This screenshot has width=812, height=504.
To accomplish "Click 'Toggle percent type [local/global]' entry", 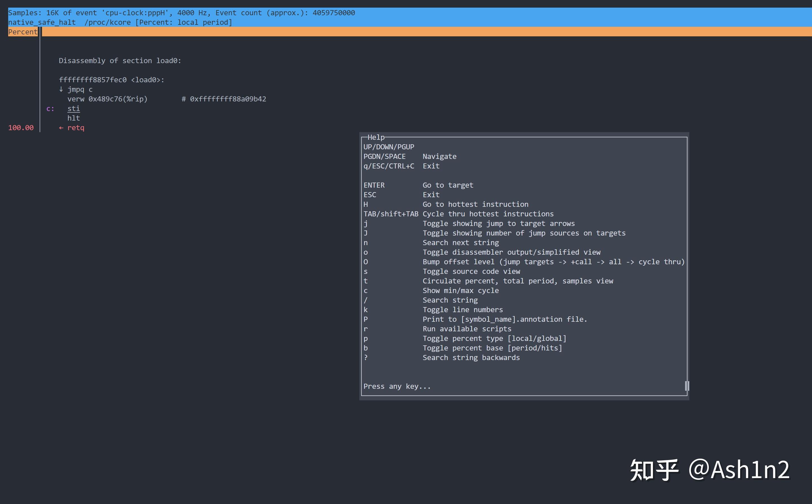I will [x=494, y=338].
